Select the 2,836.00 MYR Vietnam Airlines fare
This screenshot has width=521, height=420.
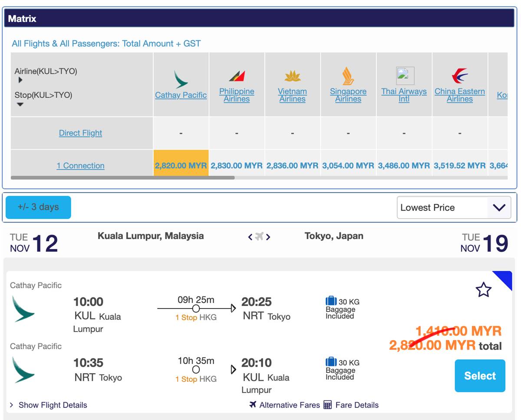[x=292, y=166]
